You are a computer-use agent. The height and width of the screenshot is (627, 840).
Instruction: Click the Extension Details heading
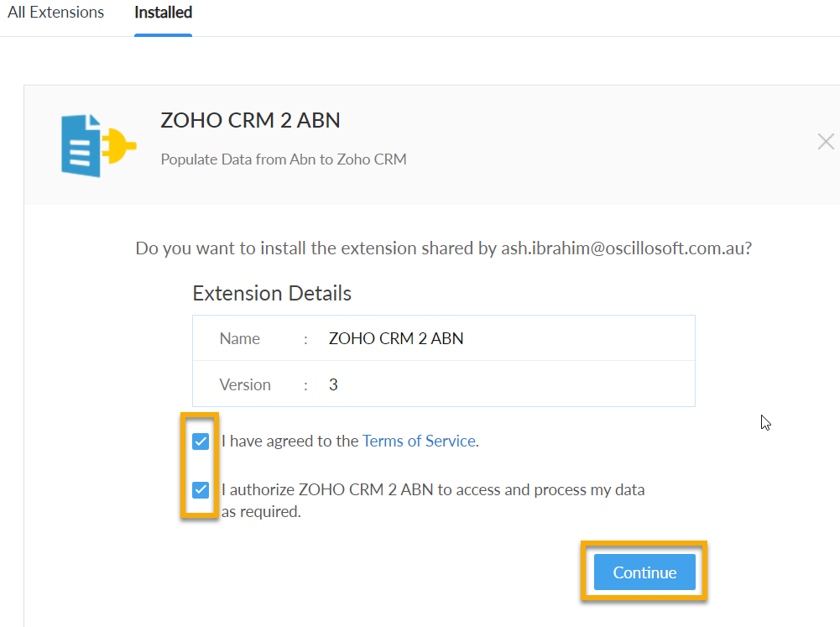(272, 293)
